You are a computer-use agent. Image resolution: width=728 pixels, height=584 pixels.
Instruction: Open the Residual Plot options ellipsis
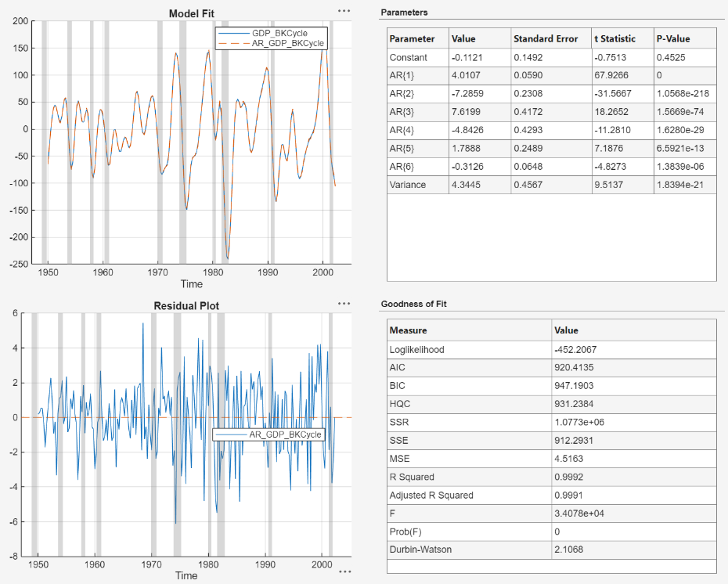343,303
